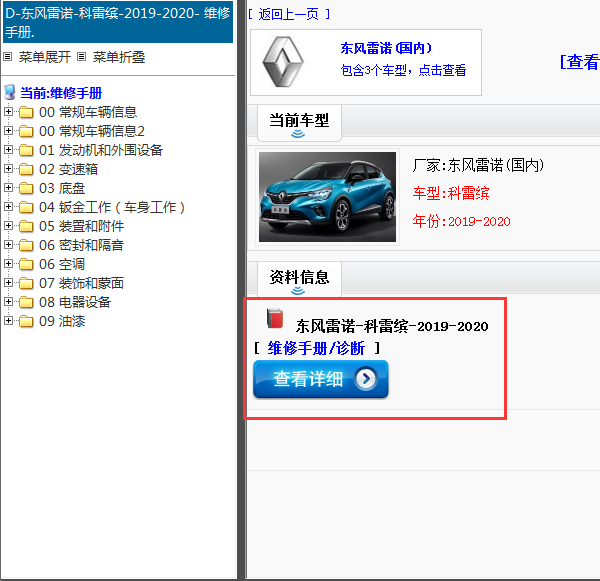Click the partially visible [查看 link
The width and height of the screenshot is (600, 581).
(580, 62)
